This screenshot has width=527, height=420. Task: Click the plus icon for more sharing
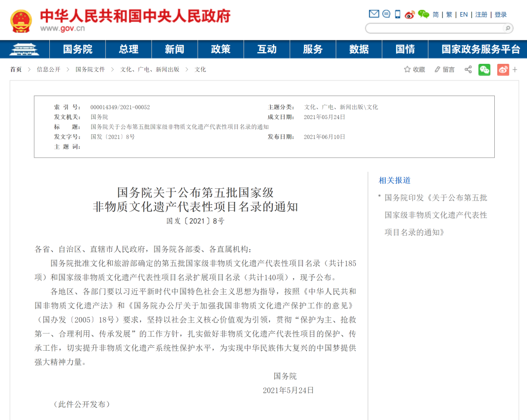515,70
